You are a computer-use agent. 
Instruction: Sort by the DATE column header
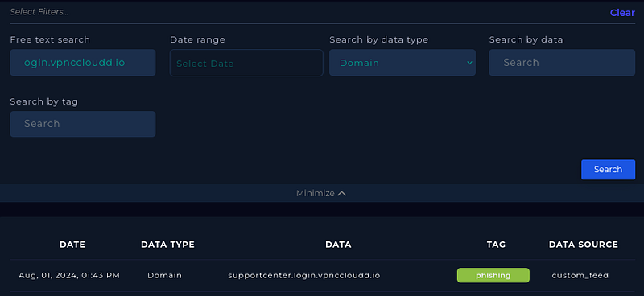pos(72,245)
